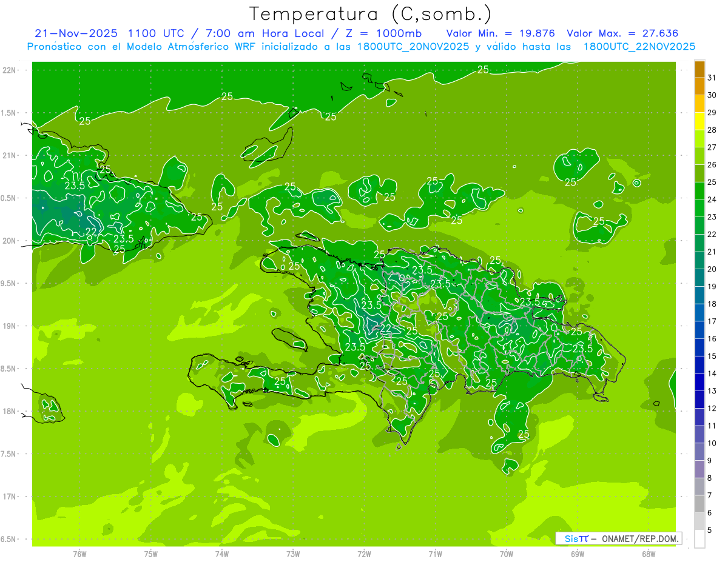
Task: Click the color bar label "28"
Action: (712, 130)
